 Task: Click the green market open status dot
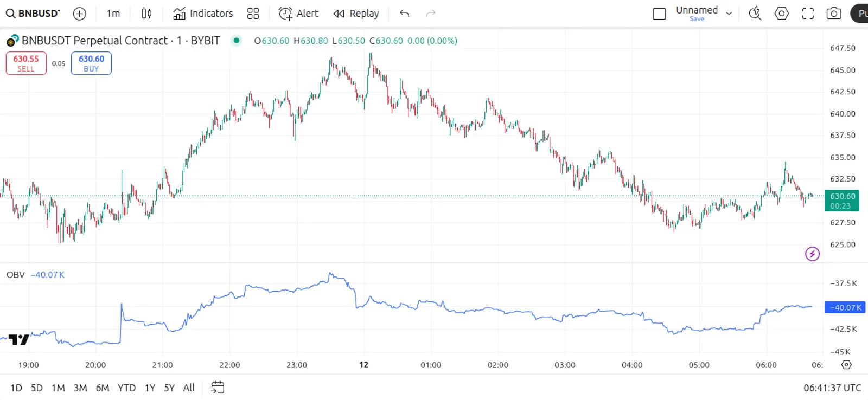click(237, 40)
